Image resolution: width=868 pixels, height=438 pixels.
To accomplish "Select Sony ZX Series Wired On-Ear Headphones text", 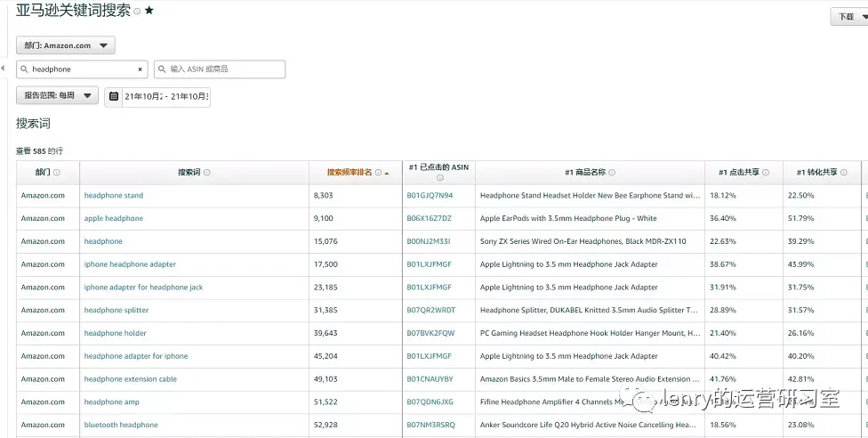I will coord(583,241).
